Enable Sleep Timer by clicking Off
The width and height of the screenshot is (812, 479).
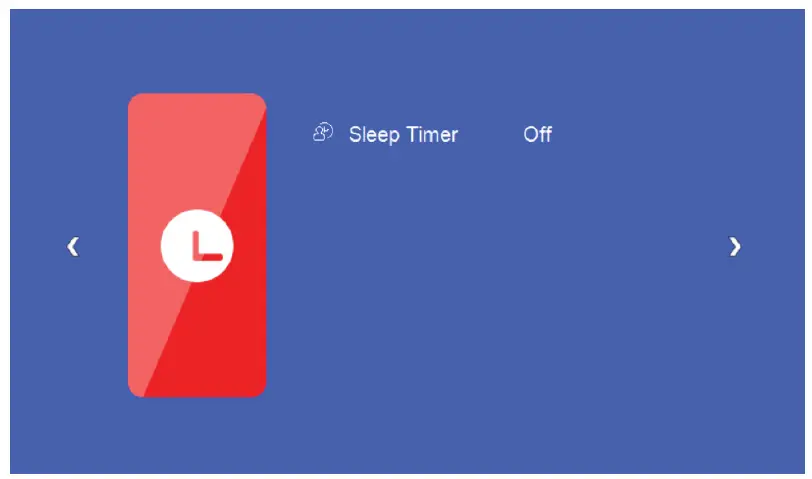point(538,135)
